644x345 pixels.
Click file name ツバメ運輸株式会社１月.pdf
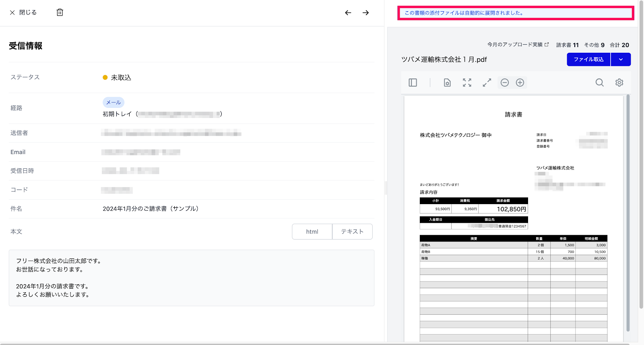coord(444,60)
